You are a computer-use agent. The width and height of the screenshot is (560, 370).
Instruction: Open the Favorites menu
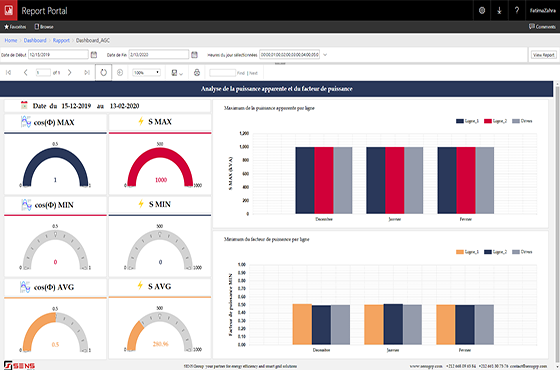(15, 27)
